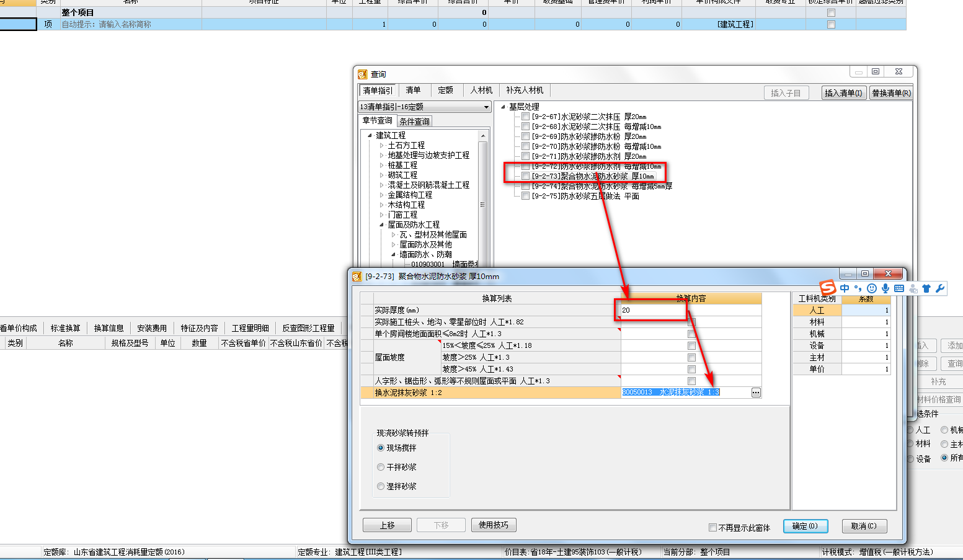Select the 砌筑工程 tree row

[x=402, y=175]
